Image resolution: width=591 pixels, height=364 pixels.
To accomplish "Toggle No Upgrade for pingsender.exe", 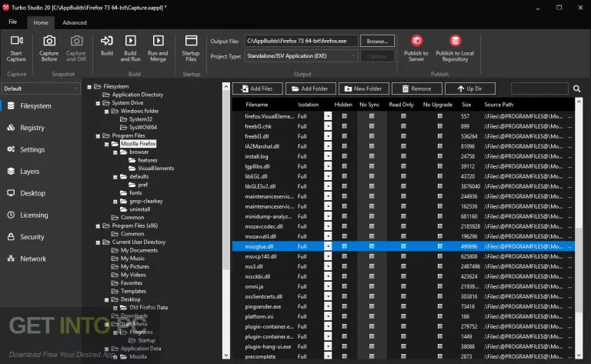I will coord(440,306).
